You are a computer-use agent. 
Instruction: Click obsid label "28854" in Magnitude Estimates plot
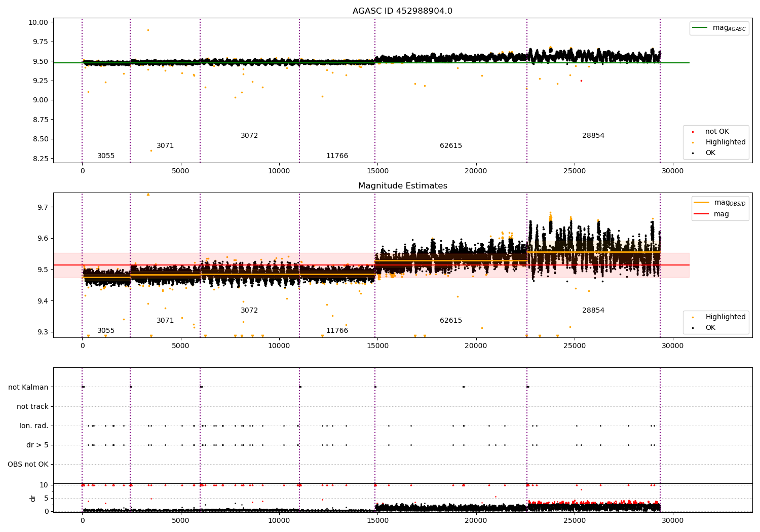click(x=593, y=311)
